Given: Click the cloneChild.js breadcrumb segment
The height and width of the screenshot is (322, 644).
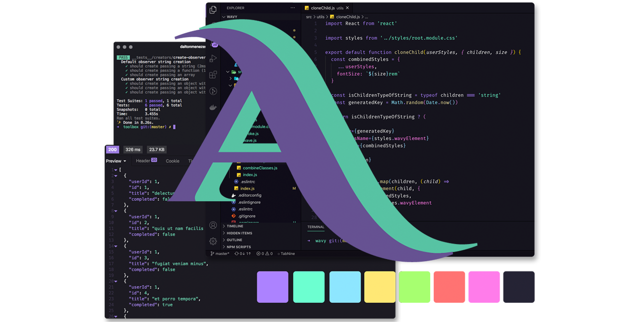Looking at the screenshot, I should (346, 17).
